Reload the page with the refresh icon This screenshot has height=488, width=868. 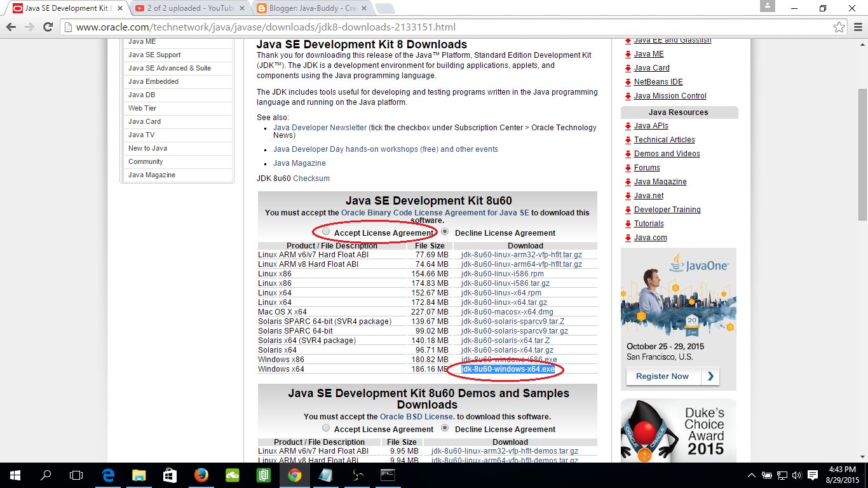pos(48,27)
